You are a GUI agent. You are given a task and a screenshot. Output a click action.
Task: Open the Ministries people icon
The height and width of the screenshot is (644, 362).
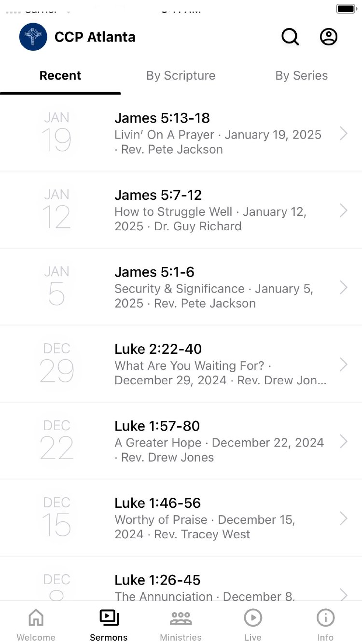181,617
